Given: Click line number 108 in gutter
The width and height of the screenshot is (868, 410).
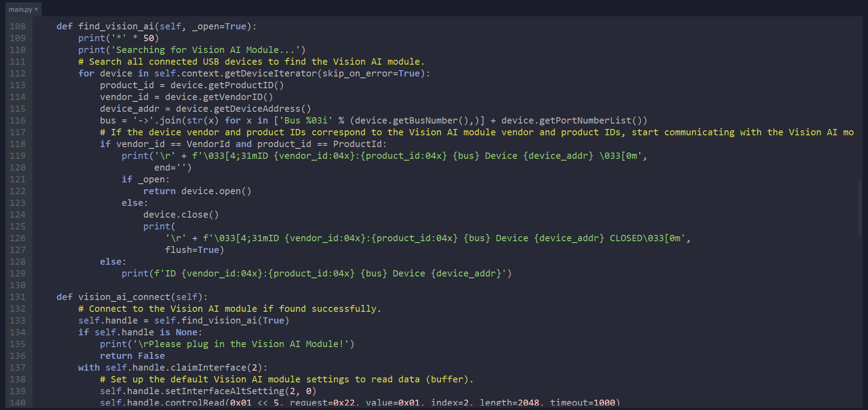Looking at the screenshot, I should pyautogui.click(x=18, y=26).
